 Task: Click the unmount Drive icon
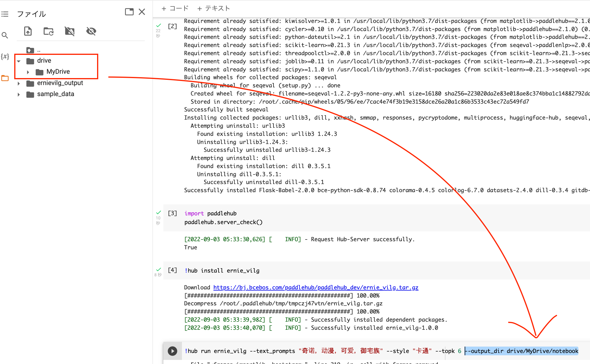point(70,31)
